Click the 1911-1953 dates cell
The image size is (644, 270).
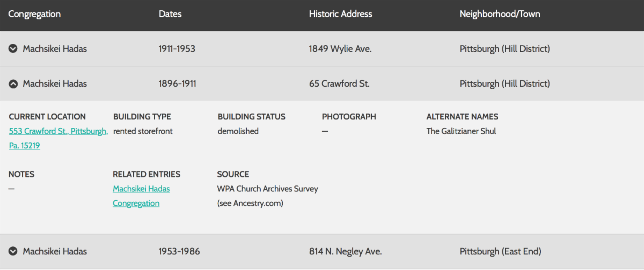point(177,49)
